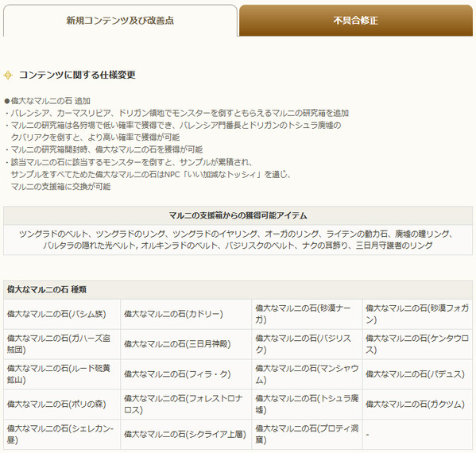Click the 偉大なマルニの石 種類 table header
The width and height of the screenshot is (476, 453).
tap(238, 289)
